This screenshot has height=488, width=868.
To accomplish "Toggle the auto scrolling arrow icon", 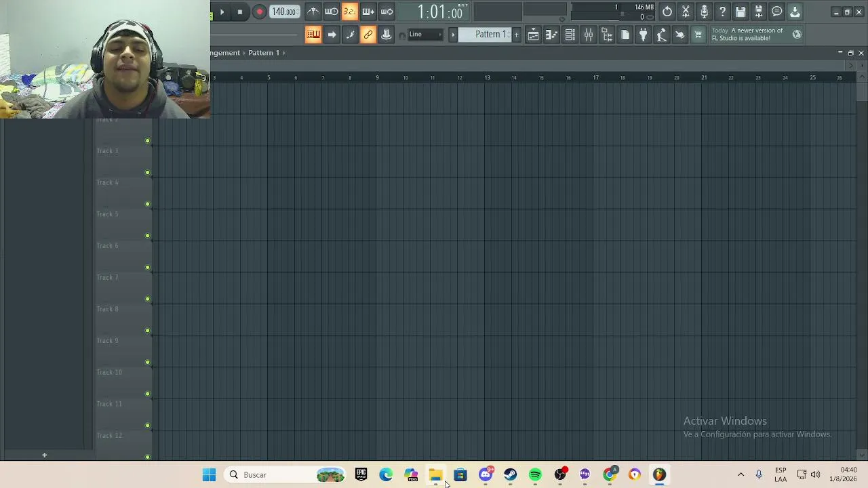I will pos(332,35).
